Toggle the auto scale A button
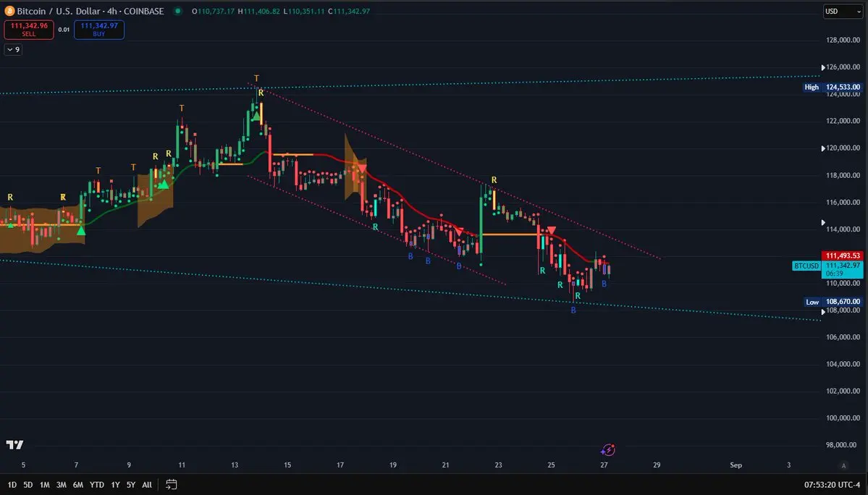The image size is (868, 495). click(x=843, y=465)
